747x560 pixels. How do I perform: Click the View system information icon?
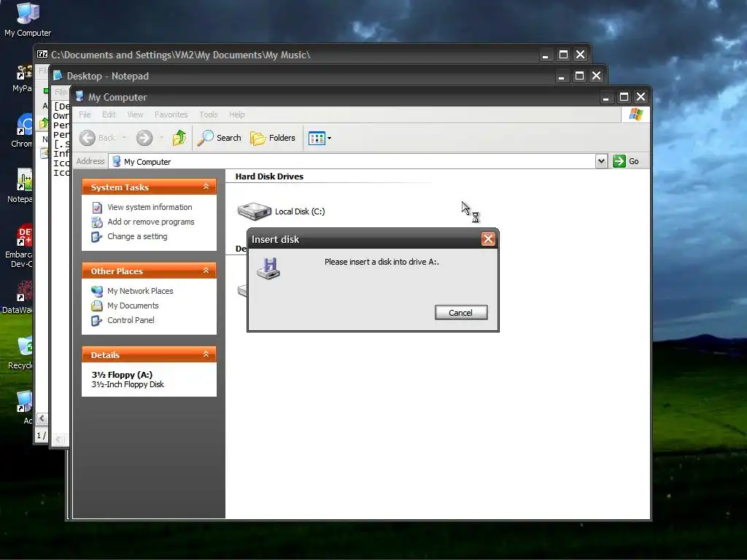(x=97, y=208)
